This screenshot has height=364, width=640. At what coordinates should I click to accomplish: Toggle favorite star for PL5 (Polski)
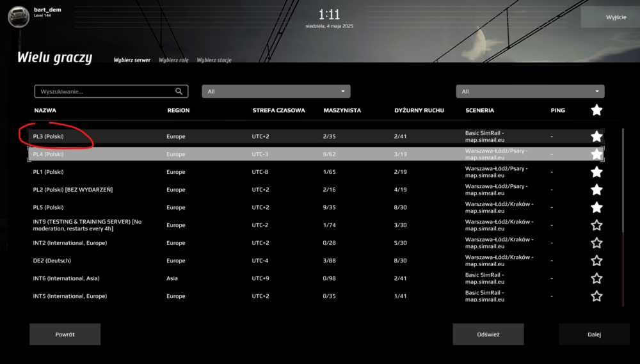click(596, 207)
